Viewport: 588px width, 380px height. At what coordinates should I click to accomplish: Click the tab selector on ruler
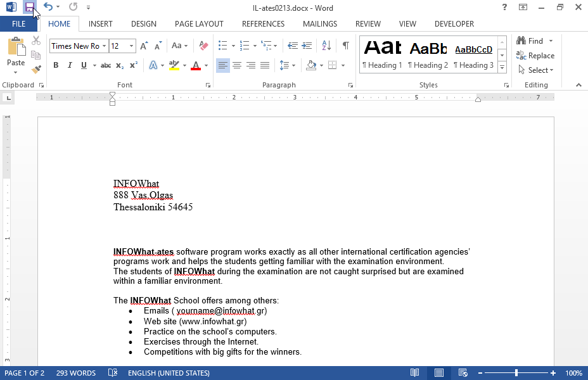point(8,98)
